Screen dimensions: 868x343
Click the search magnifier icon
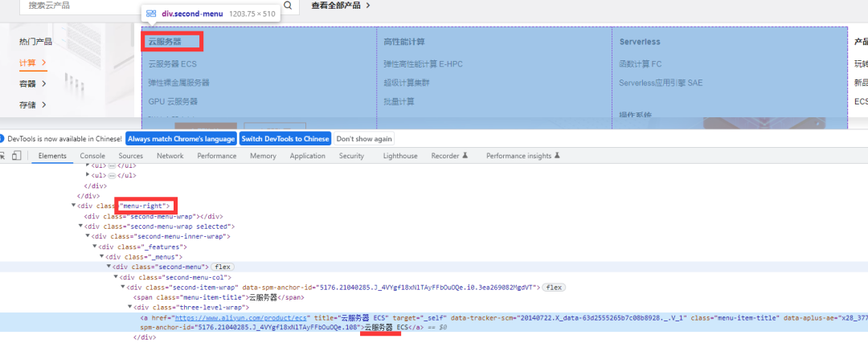tap(288, 5)
